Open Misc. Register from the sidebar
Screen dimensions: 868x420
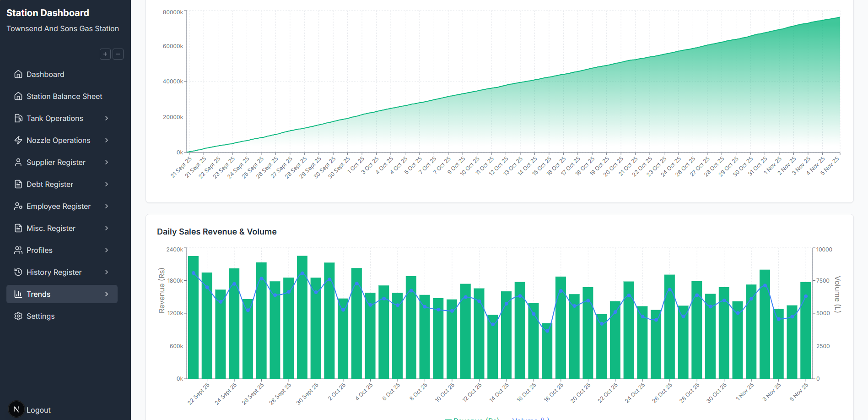point(50,228)
